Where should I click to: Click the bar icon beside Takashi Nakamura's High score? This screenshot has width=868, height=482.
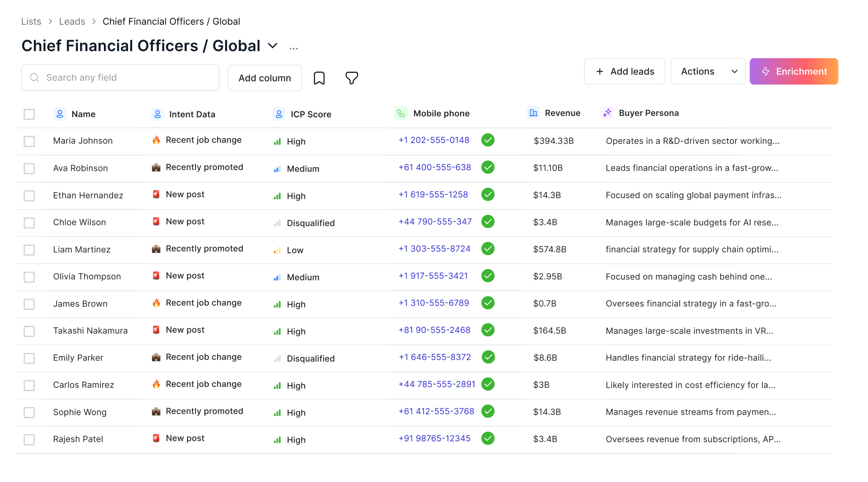(277, 332)
